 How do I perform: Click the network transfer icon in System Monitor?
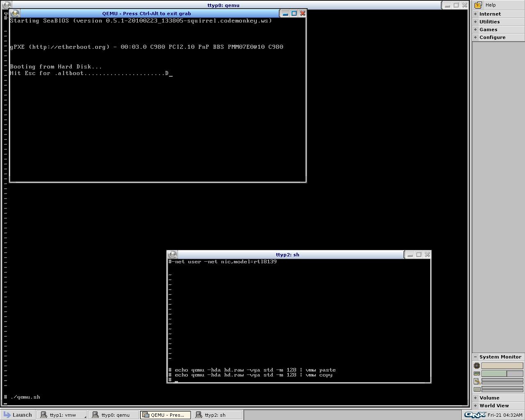(x=477, y=381)
